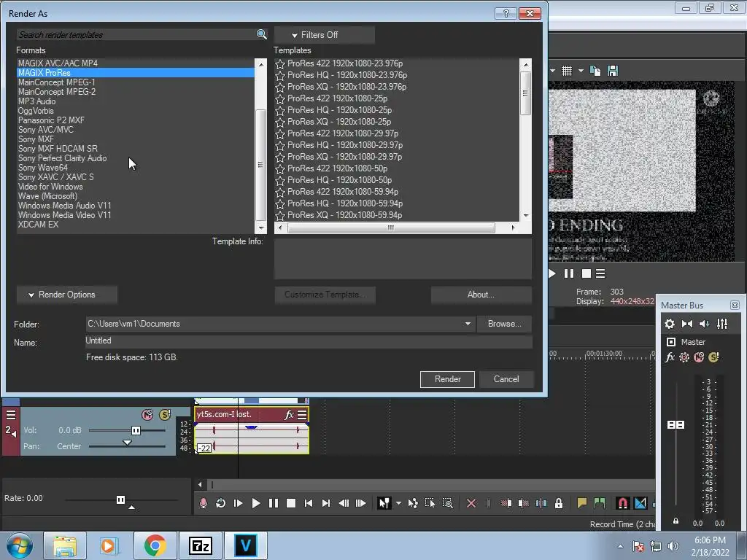The height and width of the screenshot is (560, 747).
Task: Click Play button in timeline transport bar
Action: (x=256, y=503)
